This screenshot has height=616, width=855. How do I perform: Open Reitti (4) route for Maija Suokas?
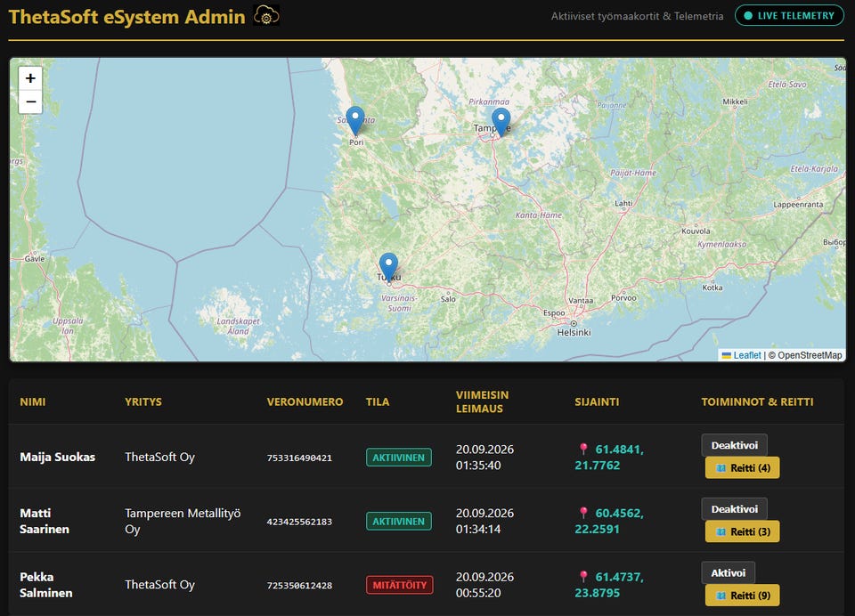[x=742, y=467]
